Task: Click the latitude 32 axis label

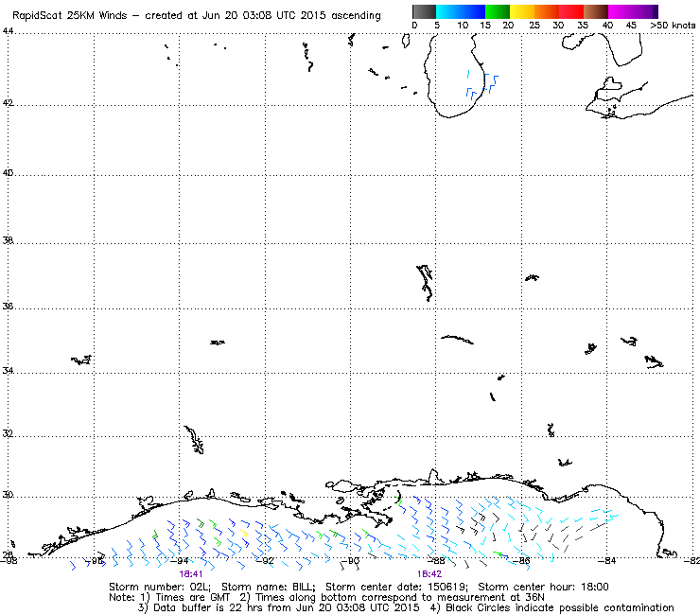Action: (x=8, y=433)
